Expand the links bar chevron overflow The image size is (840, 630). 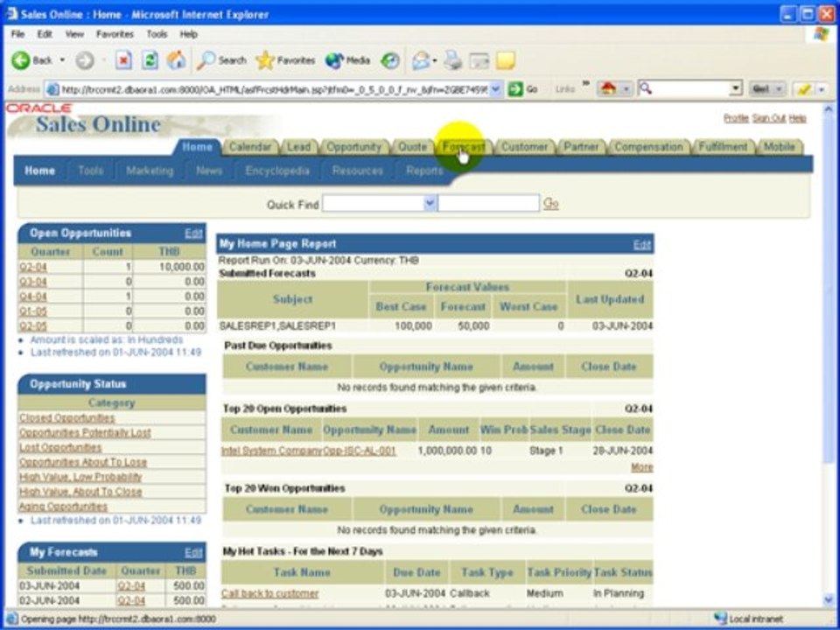coord(585,84)
